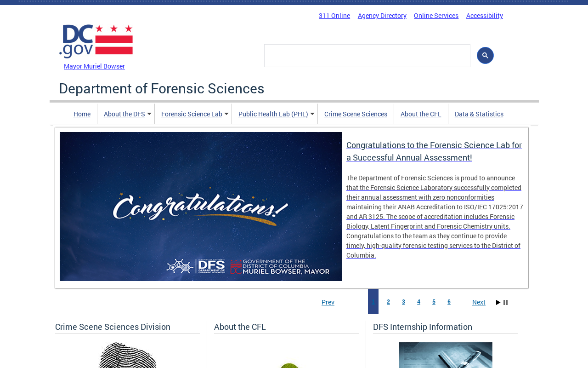Open the About the DFS menu
The width and height of the screenshot is (588, 368).
point(124,114)
